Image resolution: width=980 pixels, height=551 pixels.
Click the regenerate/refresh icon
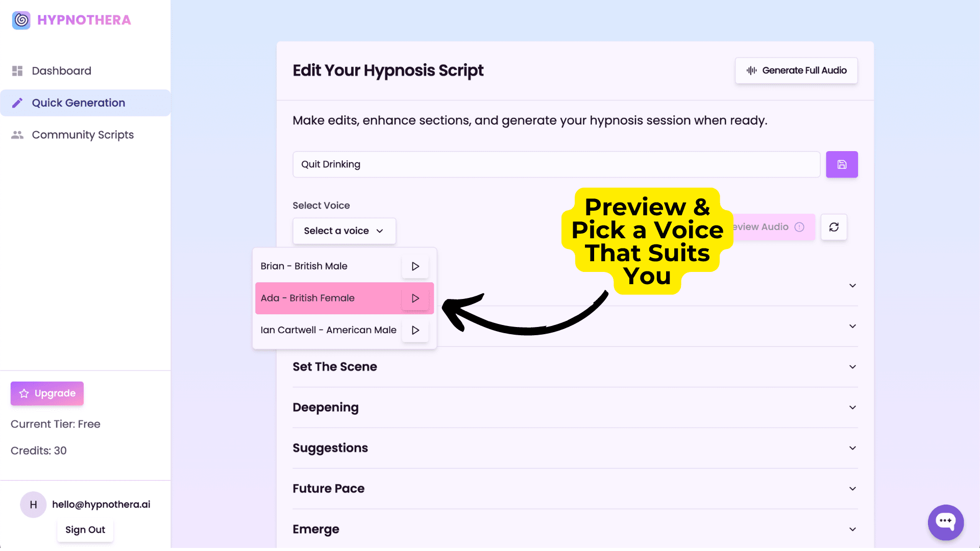834,227
